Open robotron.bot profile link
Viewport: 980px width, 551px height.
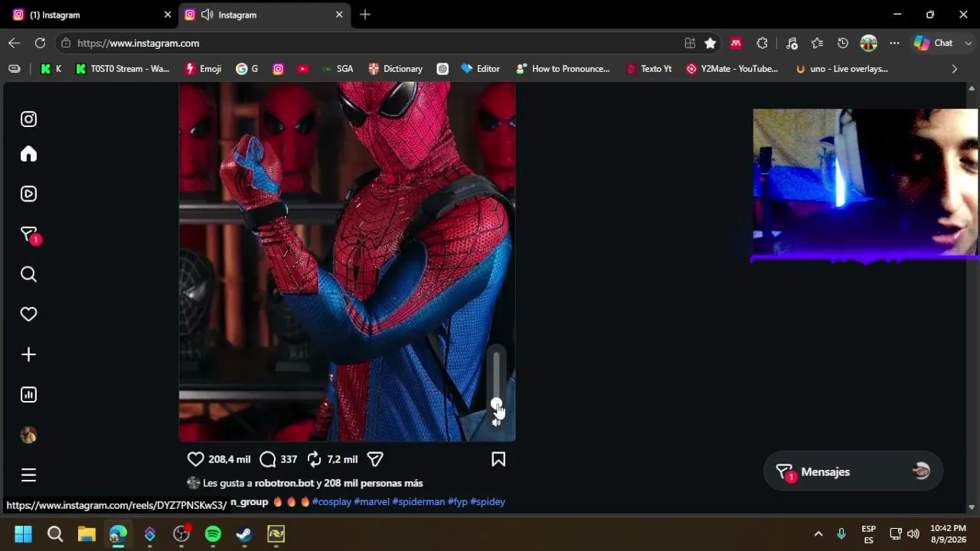(284, 483)
